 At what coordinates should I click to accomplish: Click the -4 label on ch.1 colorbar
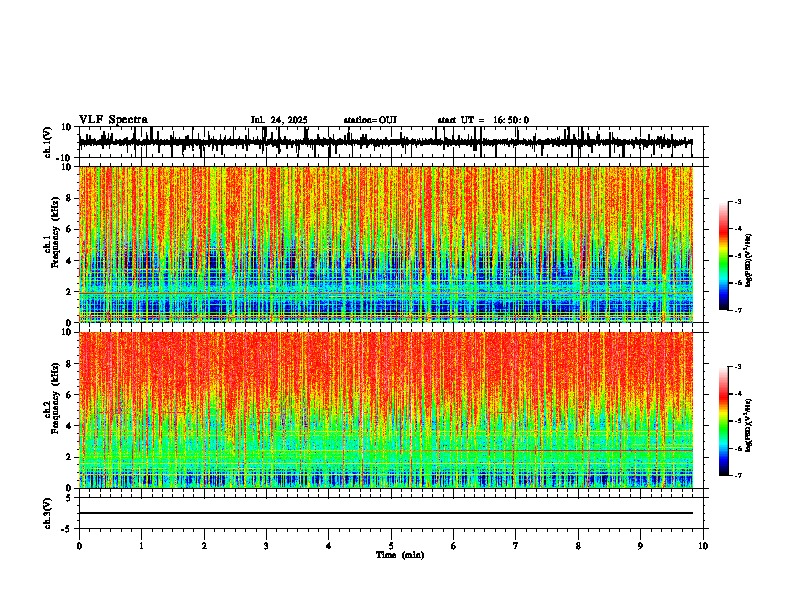[x=738, y=229]
